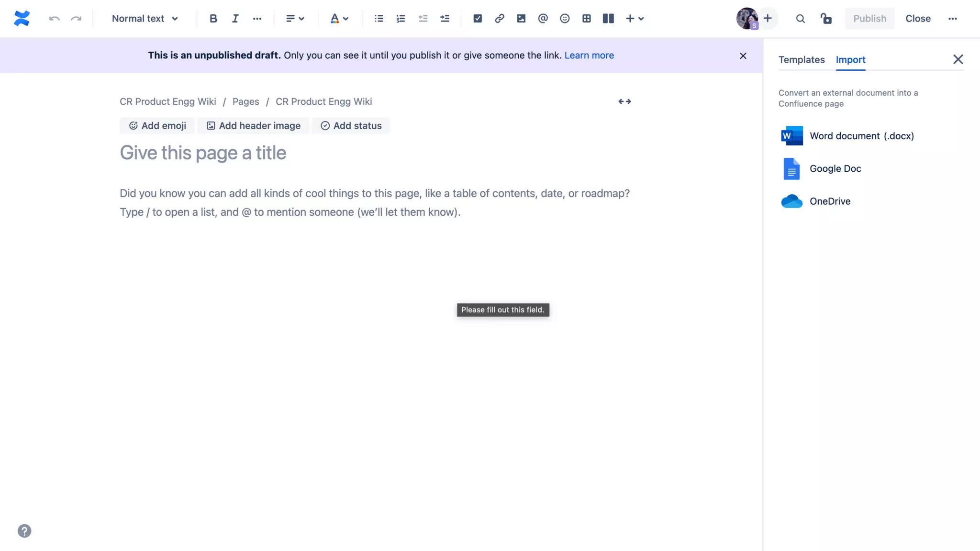The width and height of the screenshot is (980, 551).
Task: Click the Learn more link
Action: (x=589, y=55)
